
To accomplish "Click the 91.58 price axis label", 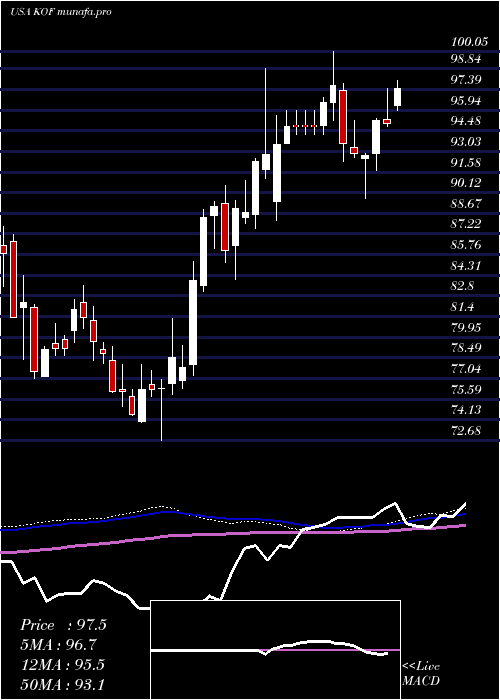I will pyautogui.click(x=466, y=162).
